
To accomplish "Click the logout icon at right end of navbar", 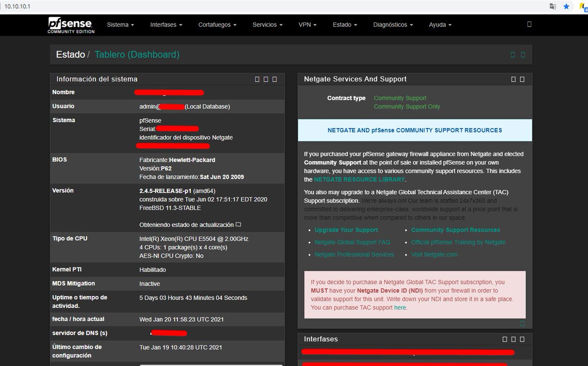I will tap(529, 24).
